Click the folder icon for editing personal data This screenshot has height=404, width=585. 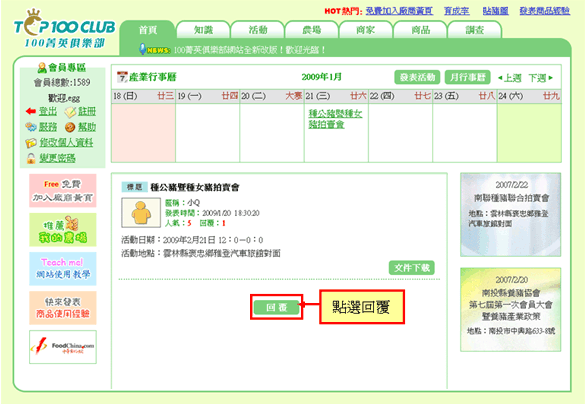[x=31, y=143]
